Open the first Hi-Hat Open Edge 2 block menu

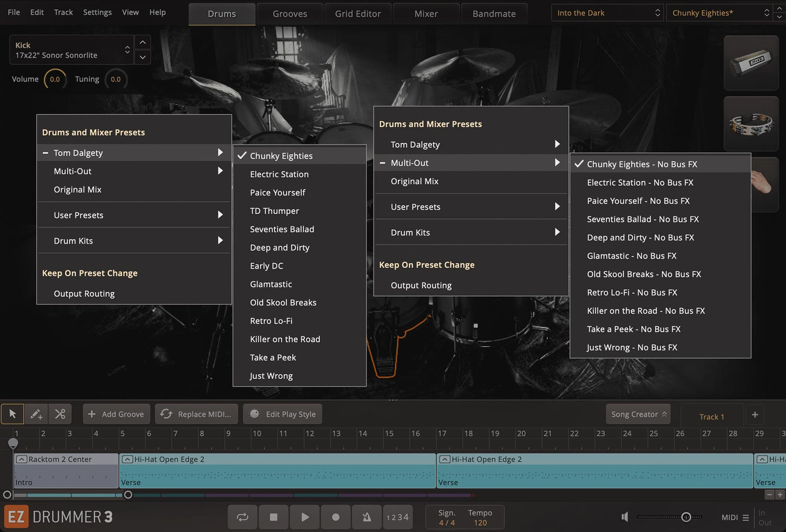(x=127, y=459)
